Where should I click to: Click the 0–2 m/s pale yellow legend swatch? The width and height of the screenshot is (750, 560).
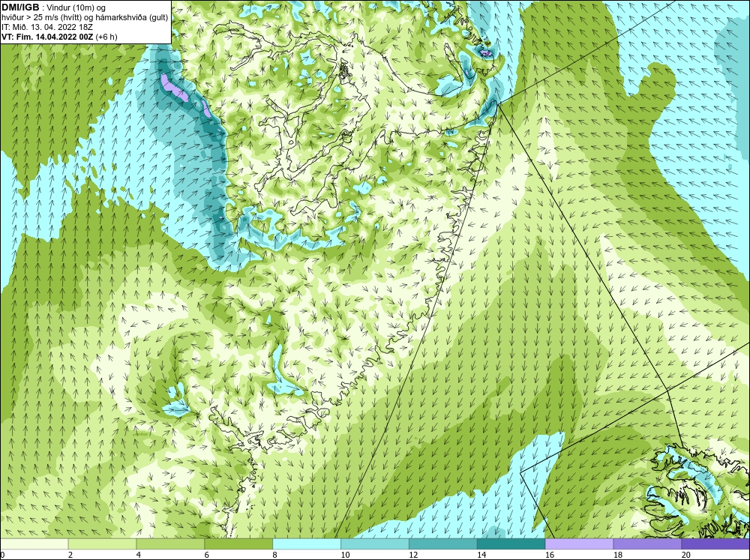pos(34,544)
